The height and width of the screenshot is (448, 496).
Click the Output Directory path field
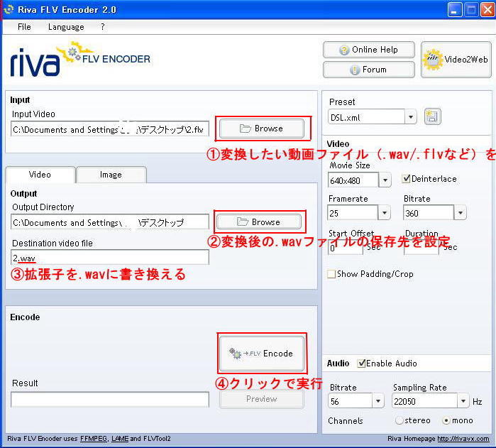pyautogui.click(x=110, y=222)
